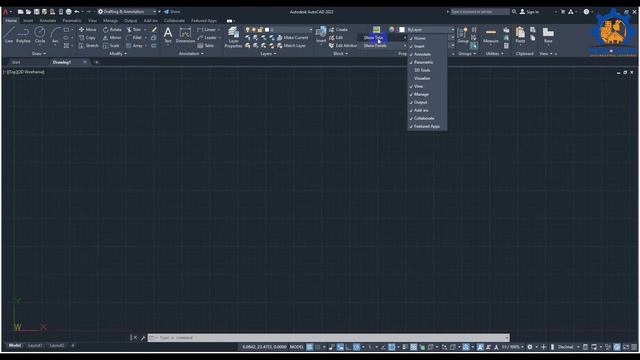Expand the Annotation panel
Screen dimensions: 640x360
pyautogui.click(x=191, y=53)
